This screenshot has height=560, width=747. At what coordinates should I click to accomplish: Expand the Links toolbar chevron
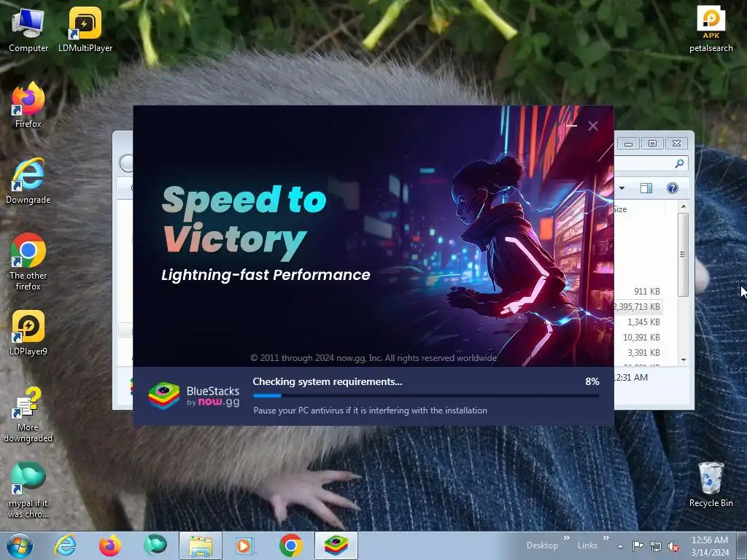tap(606, 538)
